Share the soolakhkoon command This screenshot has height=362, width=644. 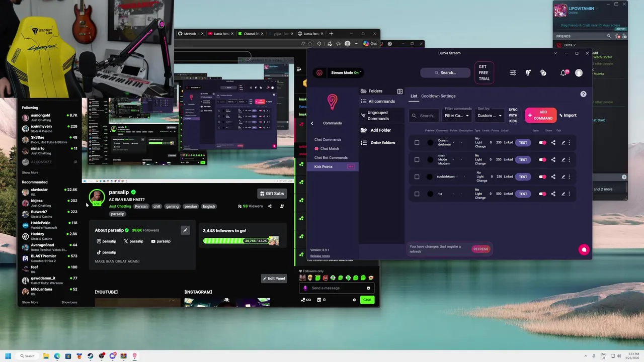point(553,177)
